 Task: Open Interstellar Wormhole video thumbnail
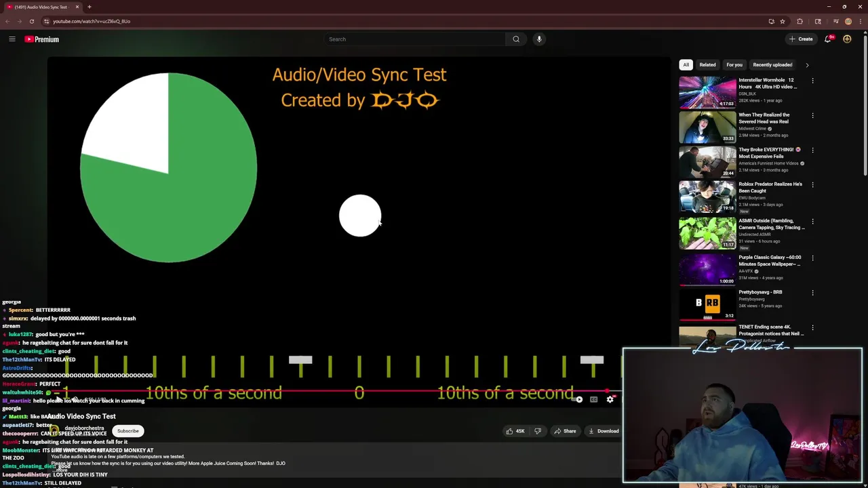[707, 91]
